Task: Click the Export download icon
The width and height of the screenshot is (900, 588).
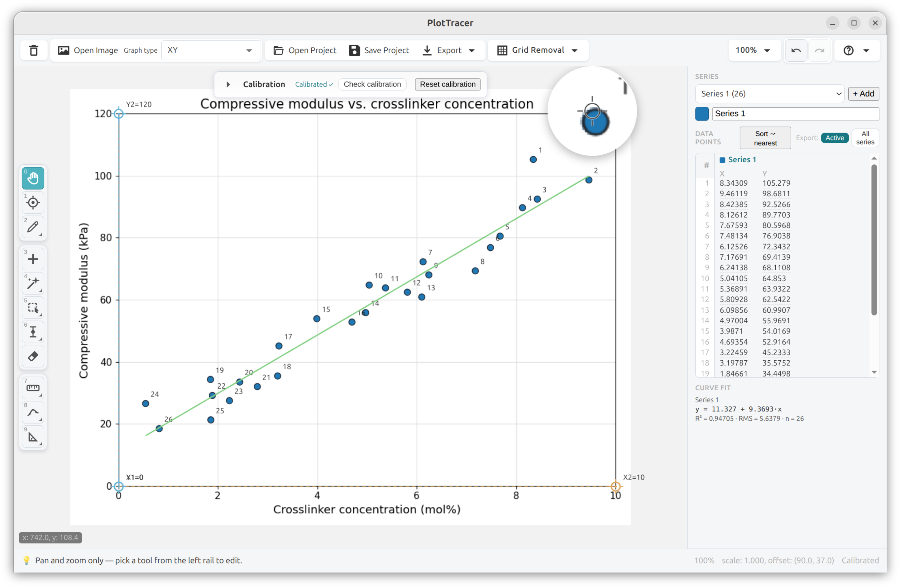Action: pyautogui.click(x=427, y=50)
